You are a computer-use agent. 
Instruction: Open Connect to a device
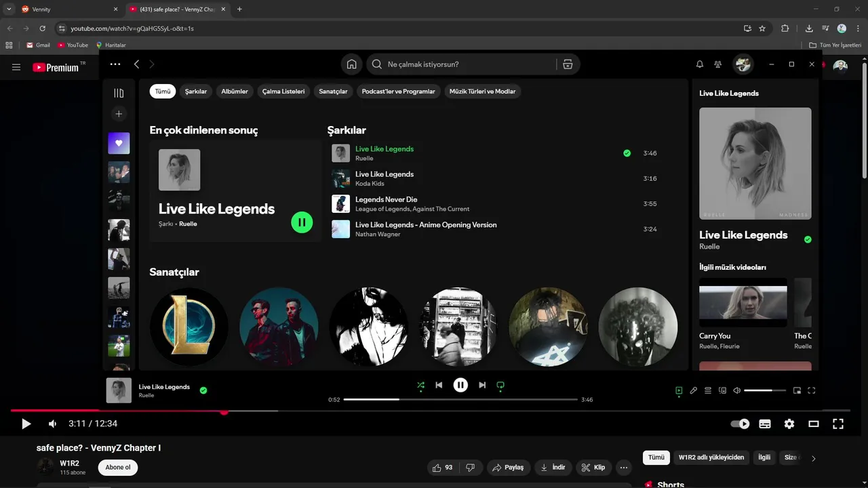pyautogui.click(x=722, y=390)
